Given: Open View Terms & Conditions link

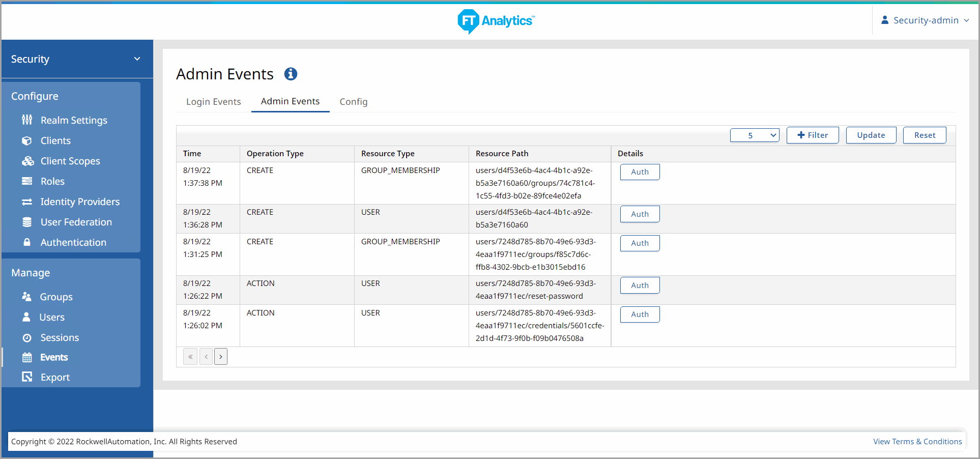Looking at the screenshot, I should click(x=917, y=442).
